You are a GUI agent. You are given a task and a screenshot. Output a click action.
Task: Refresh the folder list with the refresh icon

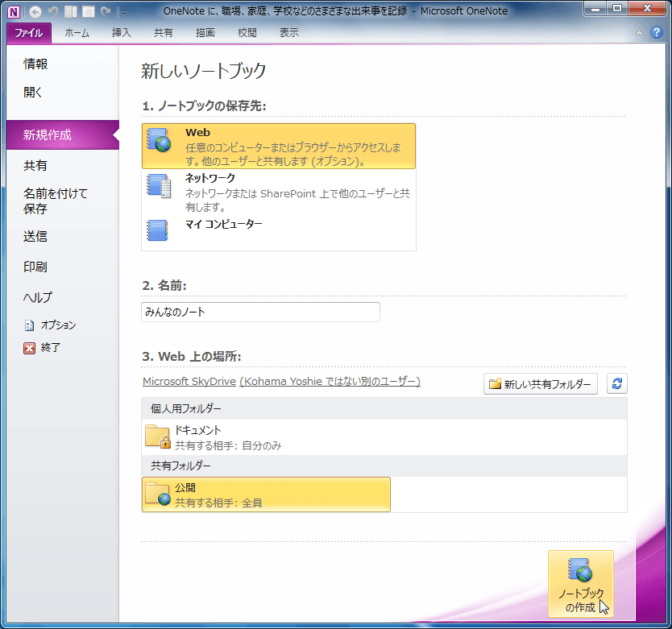pos(616,383)
